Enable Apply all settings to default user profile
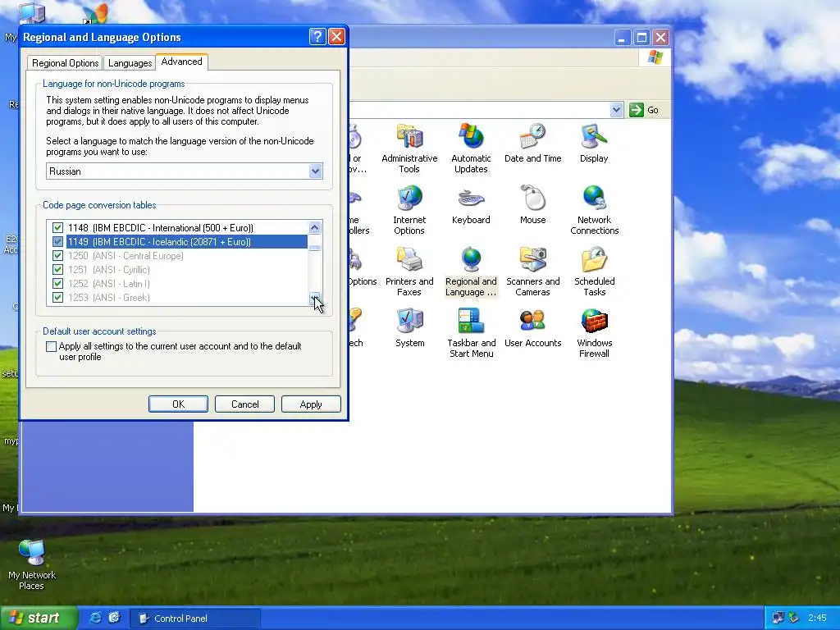 [x=52, y=347]
